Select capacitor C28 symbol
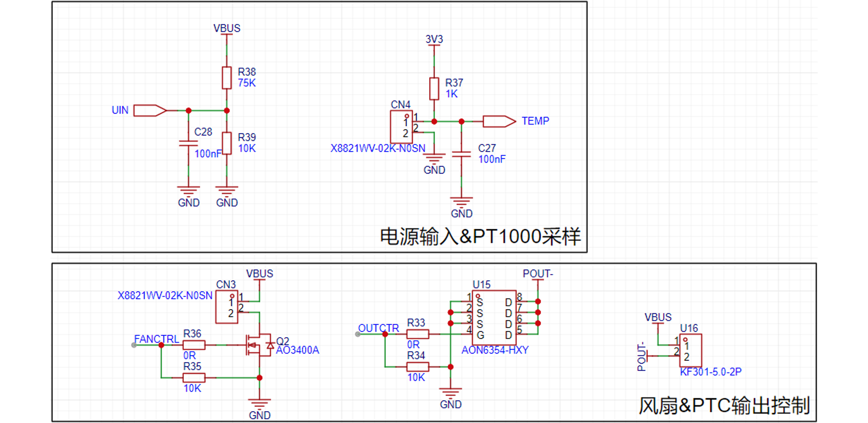The image size is (868, 423). click(x=188, y=143)
